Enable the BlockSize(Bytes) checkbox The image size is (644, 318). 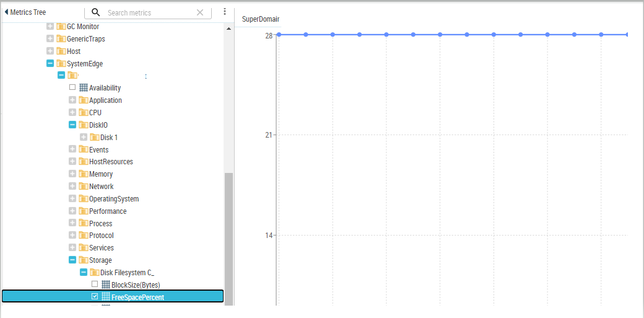click(95, 284)
